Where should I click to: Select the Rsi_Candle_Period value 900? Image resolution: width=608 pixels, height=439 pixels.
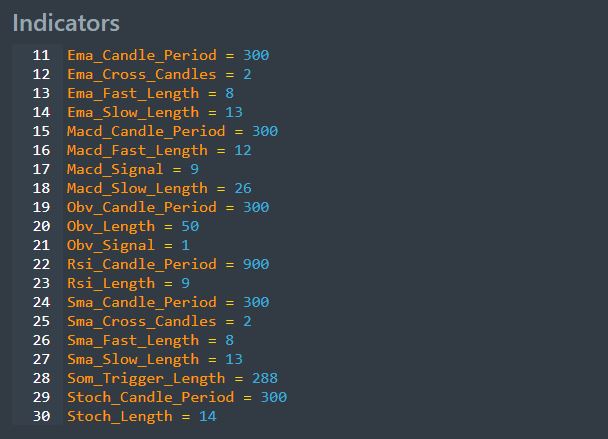[x=256, y=264]
